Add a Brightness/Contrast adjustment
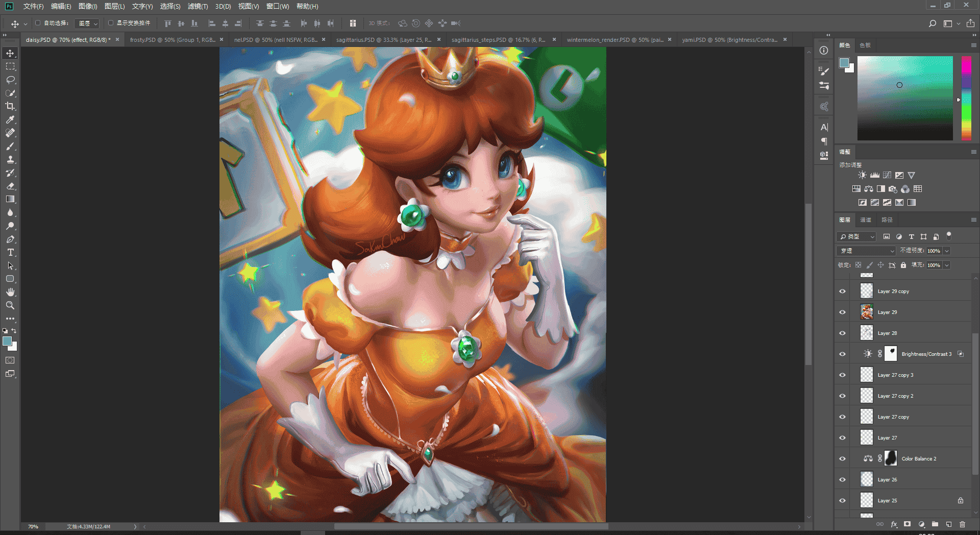This screenshot has height=535, width=980. pyautogui.click(x=862, y=175)
